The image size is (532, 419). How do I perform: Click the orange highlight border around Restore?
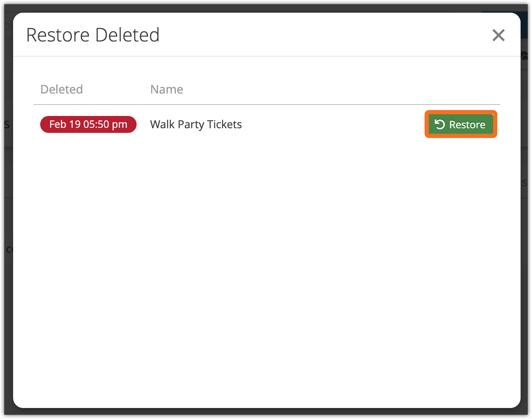coord(426,124)
